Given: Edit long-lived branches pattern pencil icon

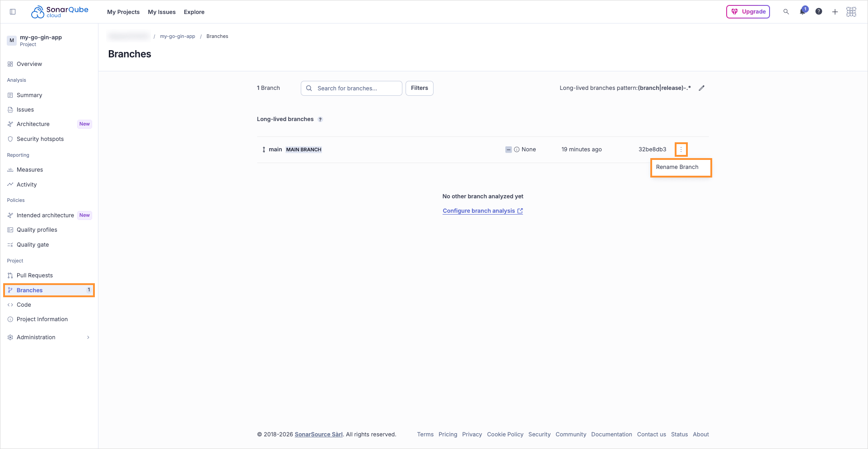Looking at the screenshot, I should pyautogui.click(x=701, y=88).
